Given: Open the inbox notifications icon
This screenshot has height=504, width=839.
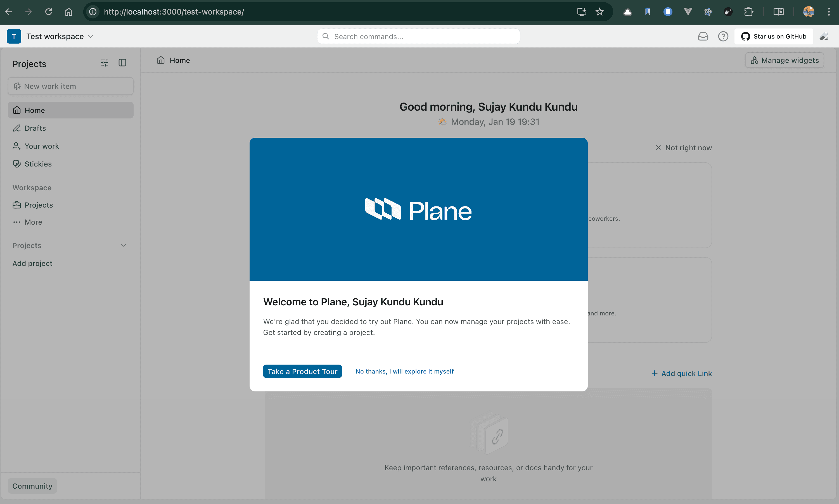Looking at the screenshot, I should point(703,36).
